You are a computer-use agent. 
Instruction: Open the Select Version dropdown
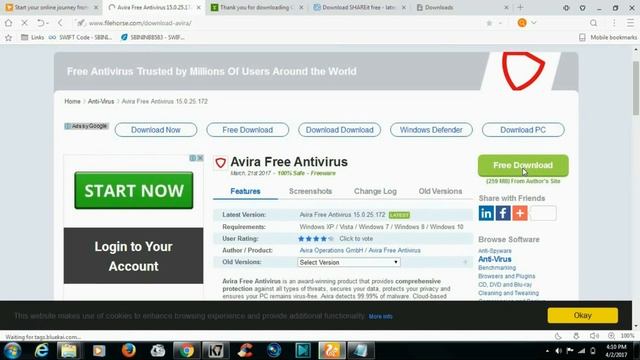pos(349,262)
